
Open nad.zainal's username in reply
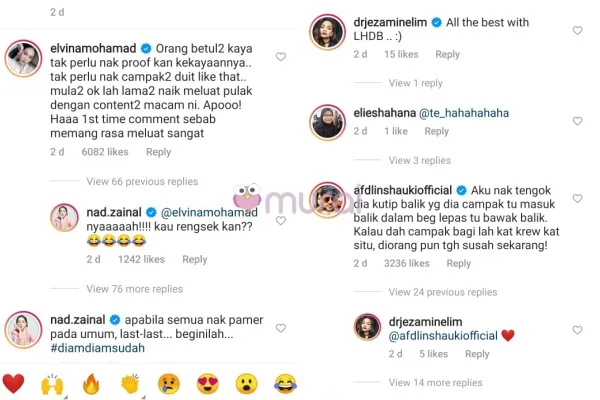click(x=114, y=212)
